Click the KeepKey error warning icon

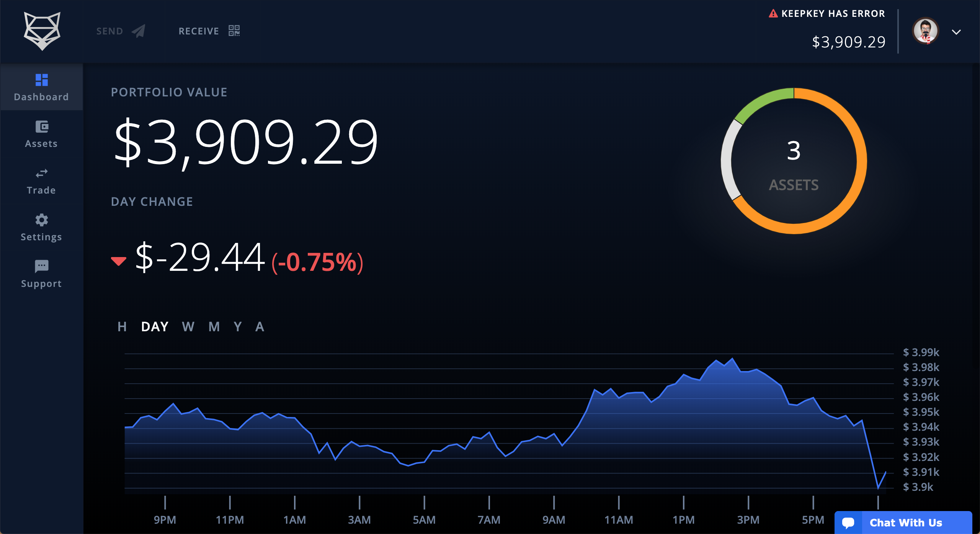pyautogui.click(x=773, y=14)
